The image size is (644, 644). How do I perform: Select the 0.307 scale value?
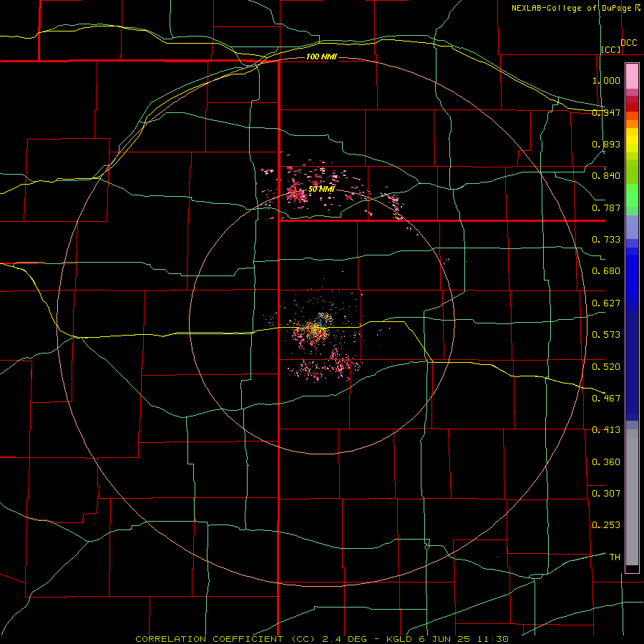coord(606,493)
